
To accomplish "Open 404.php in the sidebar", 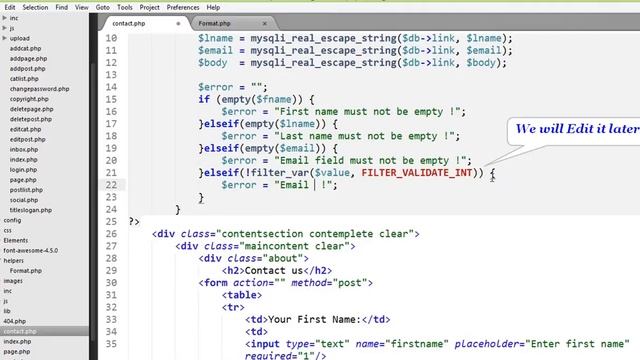I will pyautogui.click(x=14, y=321).
